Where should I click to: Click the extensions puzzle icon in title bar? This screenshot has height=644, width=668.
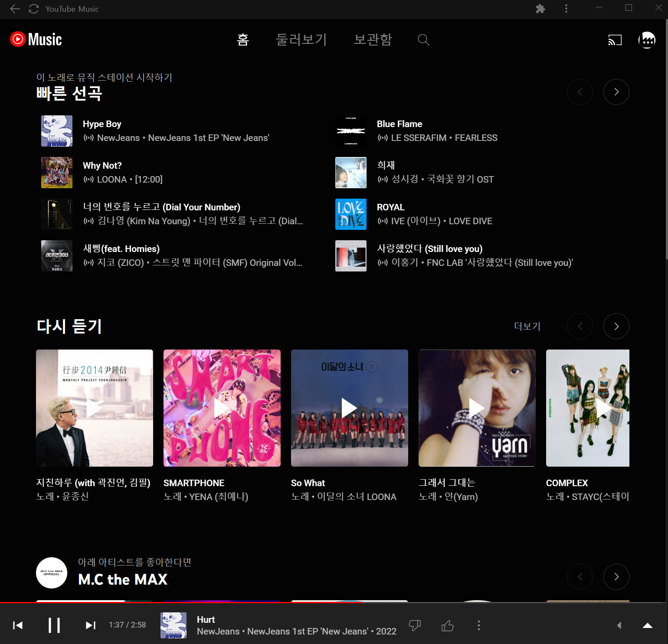pyautogui.click(x=540, y=9)
